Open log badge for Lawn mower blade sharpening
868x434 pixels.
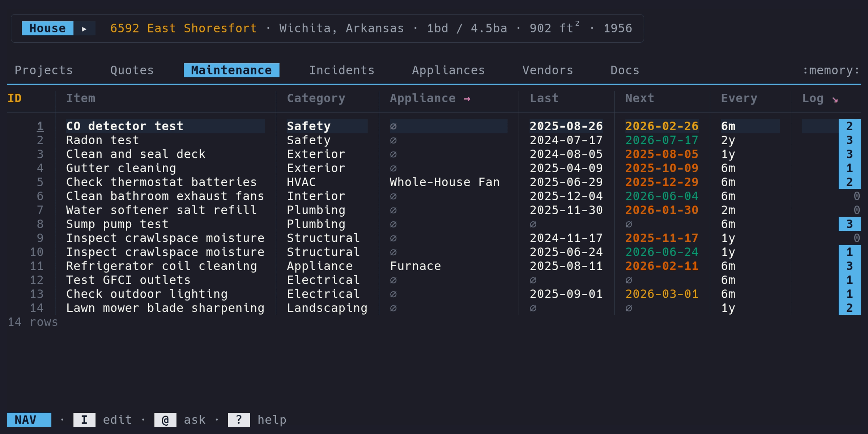click(849, 308)
